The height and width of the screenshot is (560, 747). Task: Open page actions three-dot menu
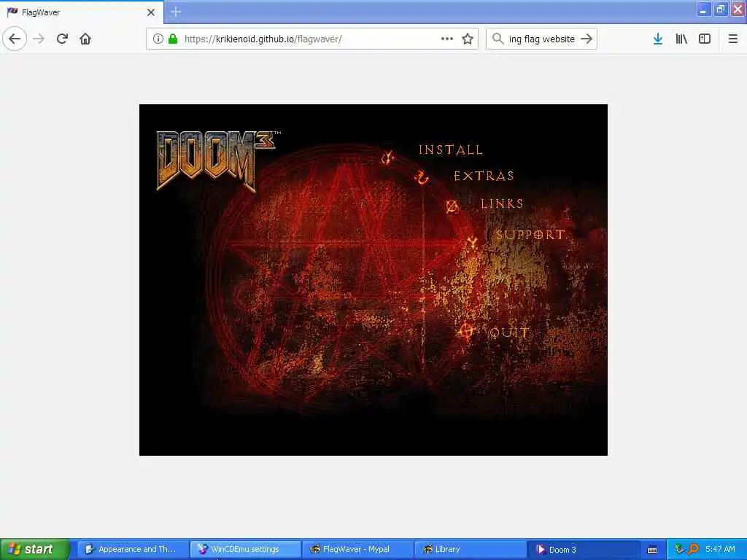pos(447,39)
